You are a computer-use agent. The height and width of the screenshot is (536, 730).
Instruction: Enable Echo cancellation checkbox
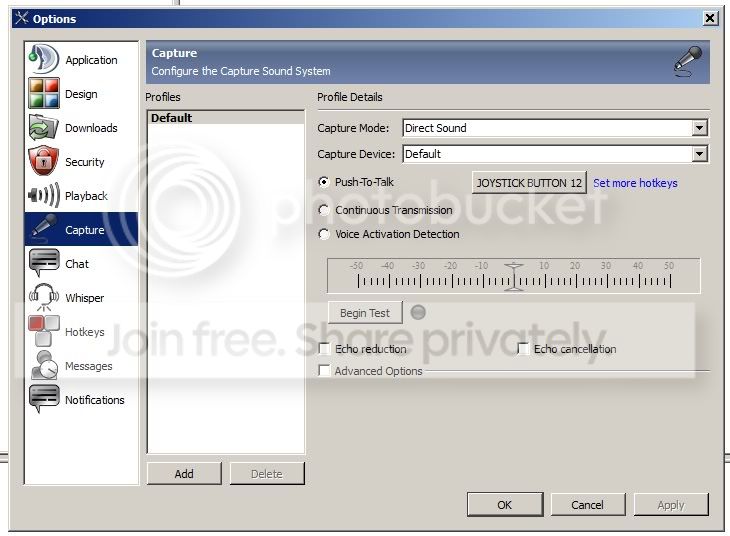coord(523,349)
